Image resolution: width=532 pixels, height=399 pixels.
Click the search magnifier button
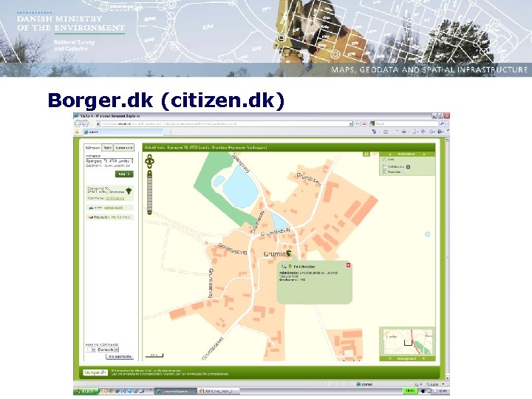click(x=442, y=124)
